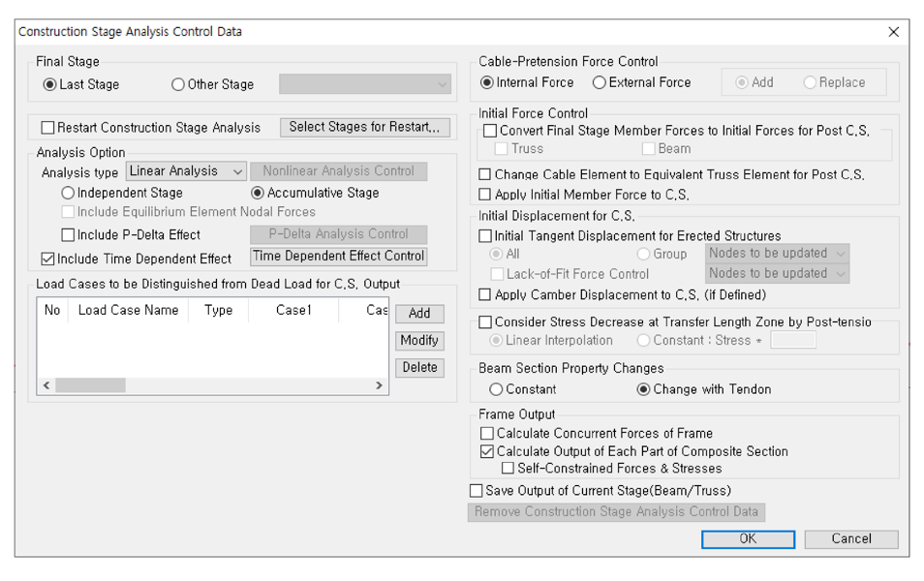Open the Analysis type dropdown
The height and width of the screenshot is (581, 924).
tap(187, 171)
